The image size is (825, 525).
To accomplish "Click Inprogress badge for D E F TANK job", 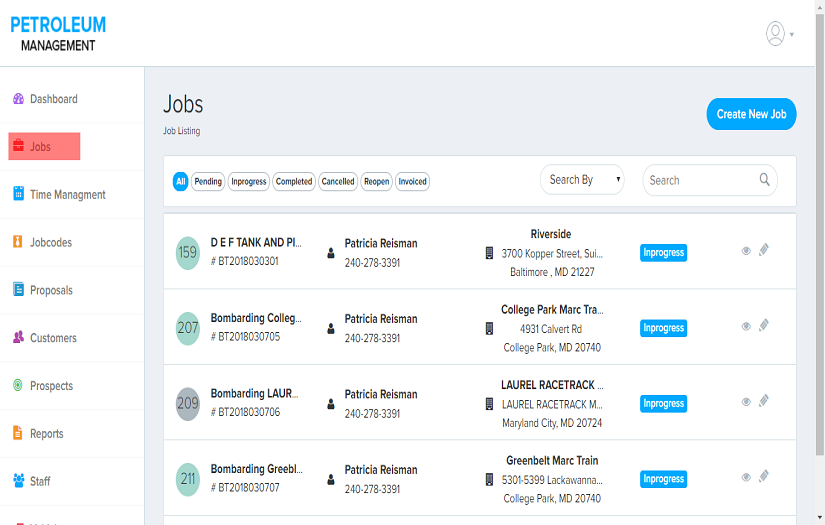I will 663,253.
